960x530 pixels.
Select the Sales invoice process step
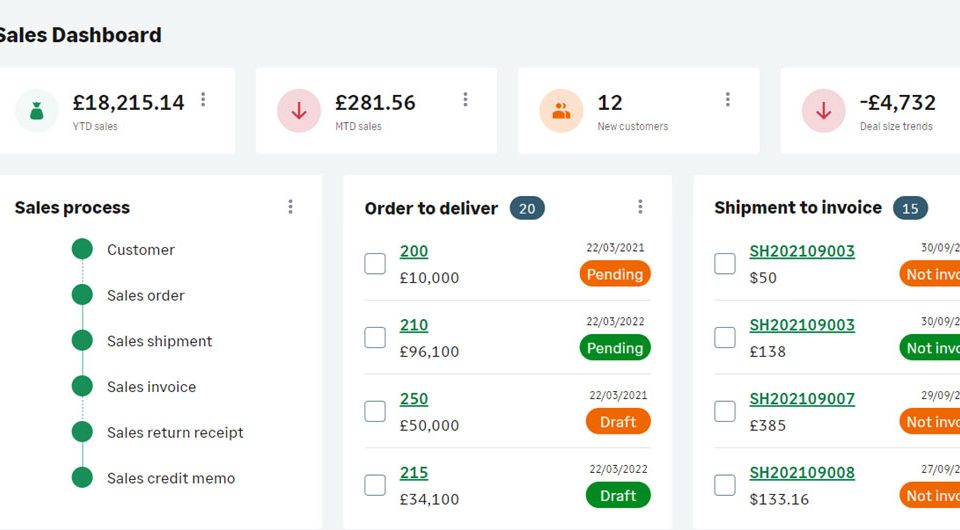[x=151, y=387]
